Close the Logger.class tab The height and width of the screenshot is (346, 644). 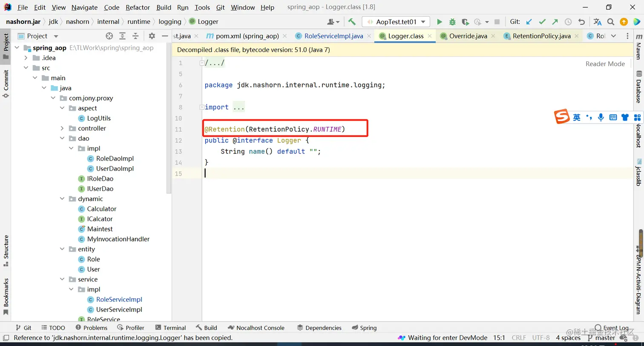(x=430, y=36)
